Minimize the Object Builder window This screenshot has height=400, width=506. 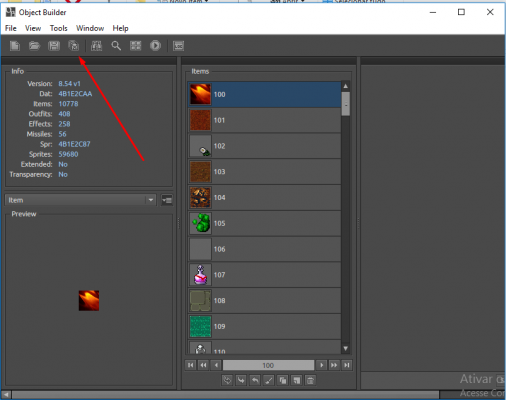tap(433, 12)
